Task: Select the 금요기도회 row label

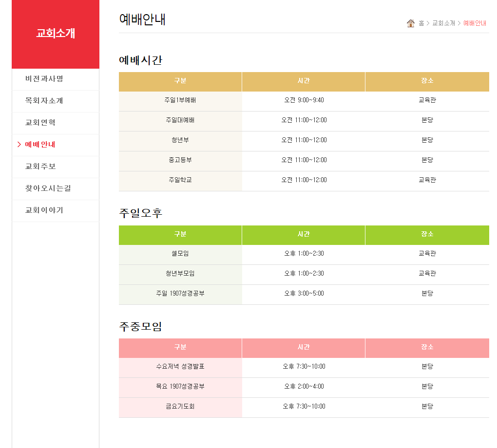Action: coord(180,407)
